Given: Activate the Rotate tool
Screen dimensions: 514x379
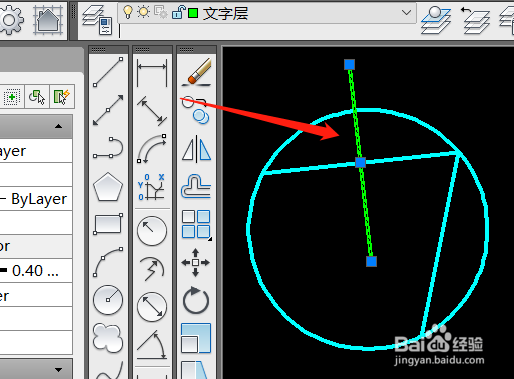Looking at the screenshot, I should coord(196,300).
